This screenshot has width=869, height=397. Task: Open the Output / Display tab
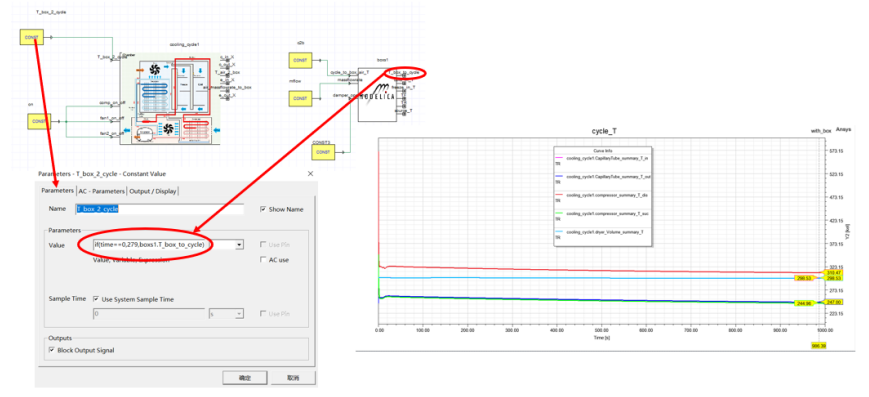(152, 191)
